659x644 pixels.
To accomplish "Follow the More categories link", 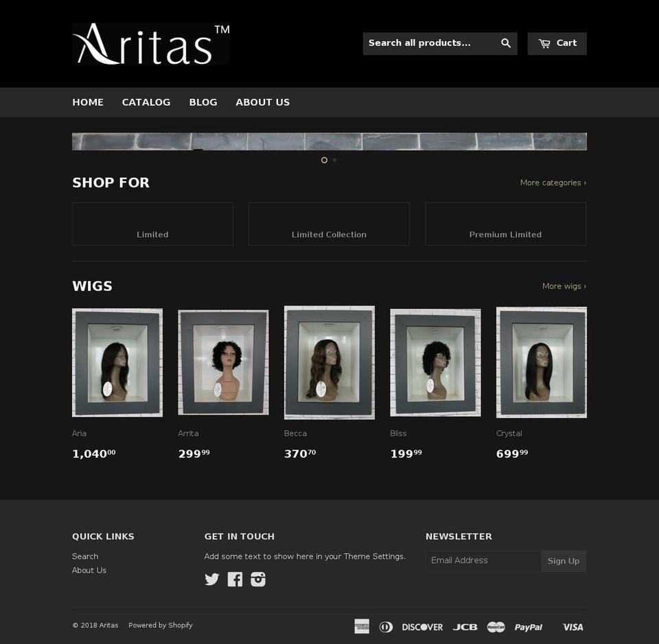I will click(x=553, y=183).
